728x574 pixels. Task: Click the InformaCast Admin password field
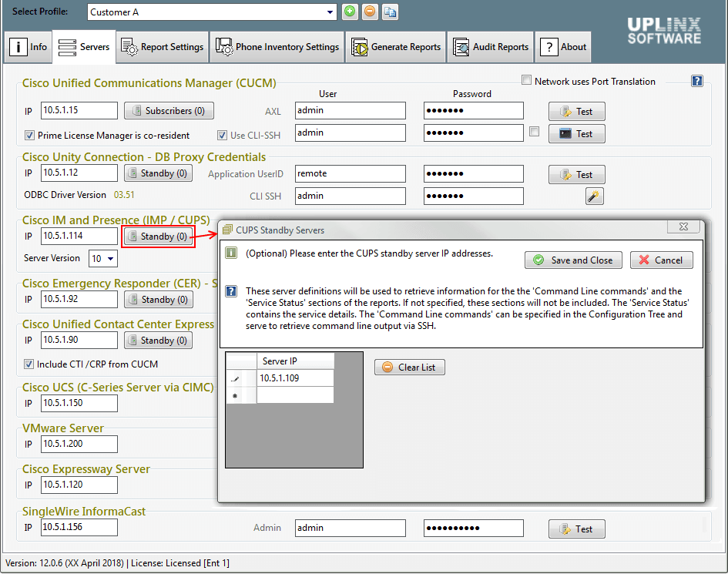click(474, 528)
